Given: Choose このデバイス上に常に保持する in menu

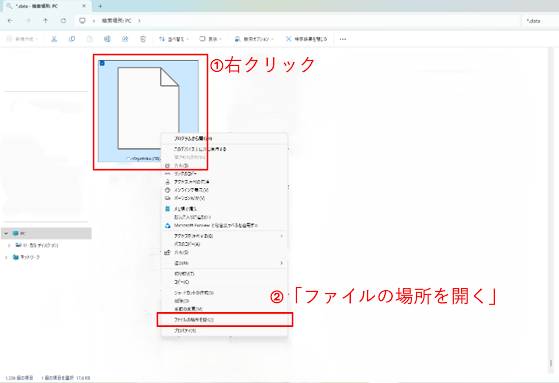Looking at the screenshot, I should point(225,149).
